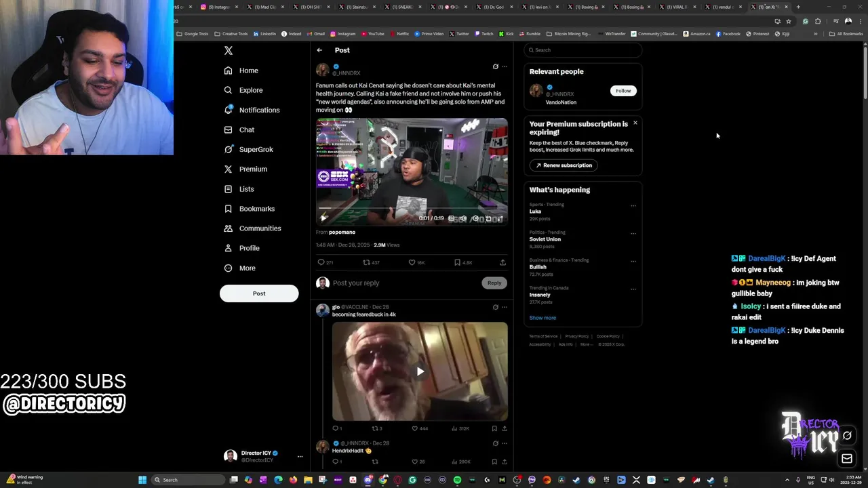The height and width of the screenshot is (488, 868).
Task: Open the Grok floating button
Action: (847, 435)
